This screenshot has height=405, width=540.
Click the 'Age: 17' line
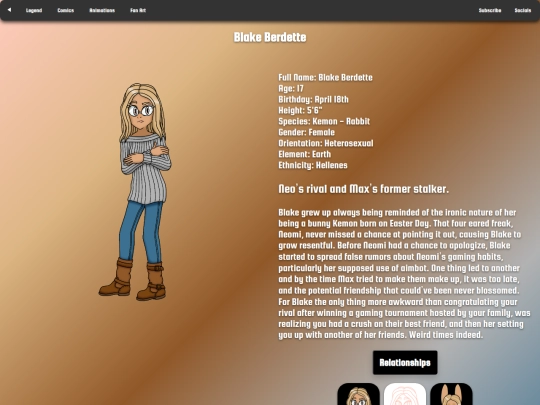point(291,89)
